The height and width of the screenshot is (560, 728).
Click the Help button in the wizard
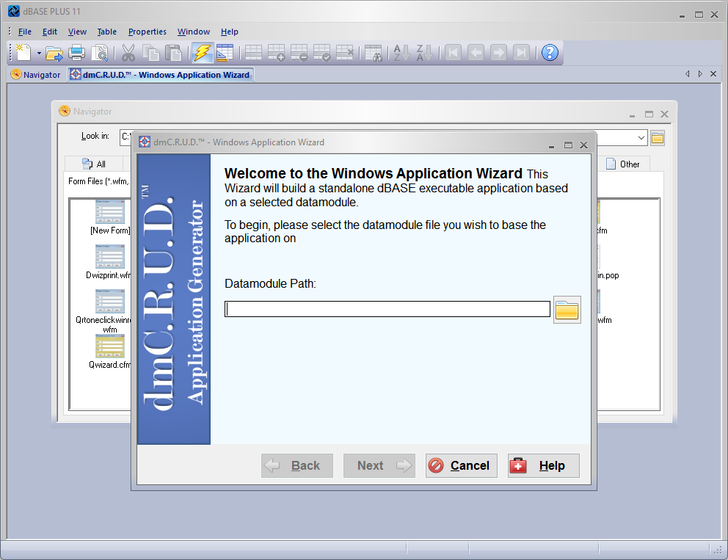coord(544,465)
